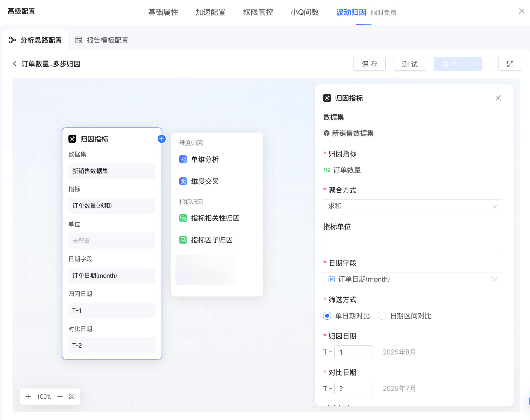Open 聚合方式 dropdown showing 求和
This screenshot has width=530, height=420.
[412, 206]
